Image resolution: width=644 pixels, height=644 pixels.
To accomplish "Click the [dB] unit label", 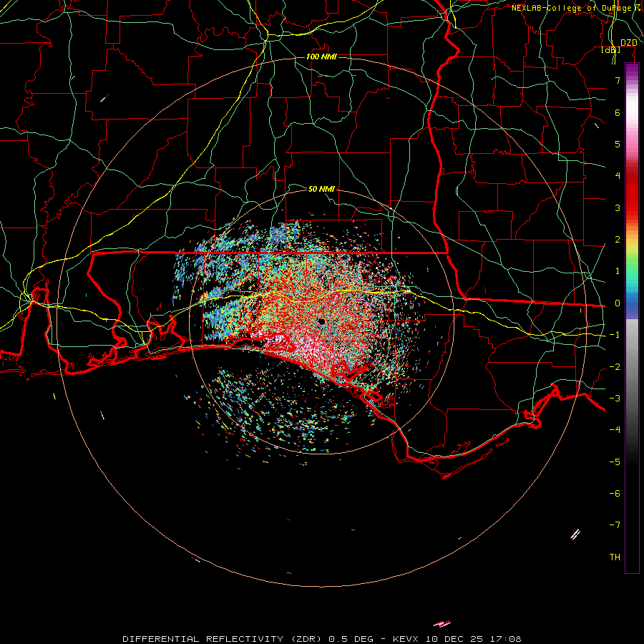I will click(x=611, y=49).
